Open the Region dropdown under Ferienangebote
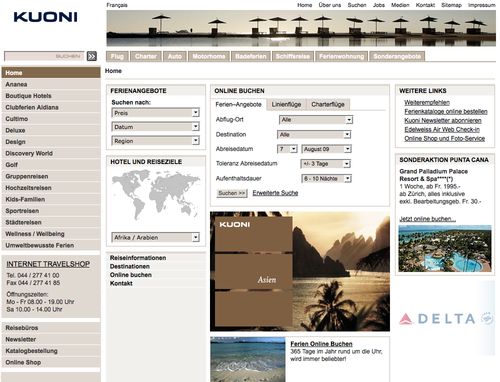The image size is (500, 382). point(155,141)
